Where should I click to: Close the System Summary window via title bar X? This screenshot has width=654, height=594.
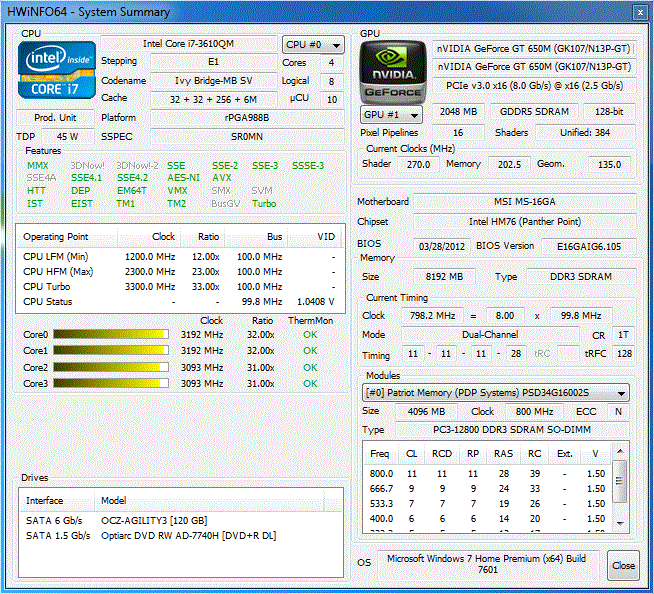(639, 10)
